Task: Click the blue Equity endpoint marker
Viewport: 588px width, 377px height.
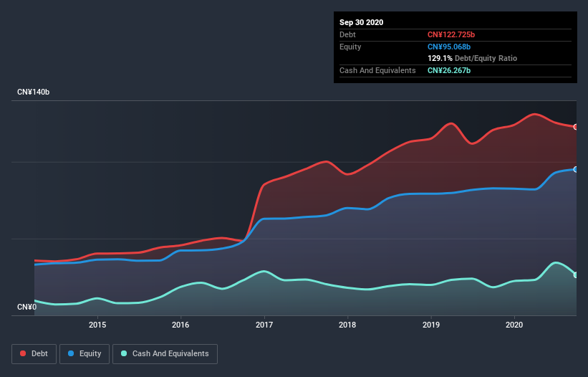Action: tap(576, 170)
